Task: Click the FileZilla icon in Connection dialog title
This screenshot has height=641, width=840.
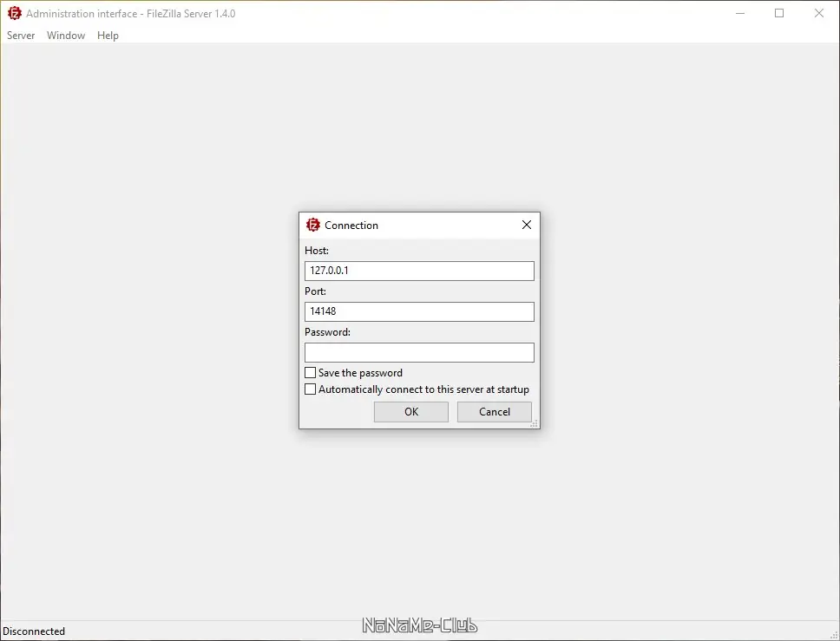Action: [x=313, y=225]
